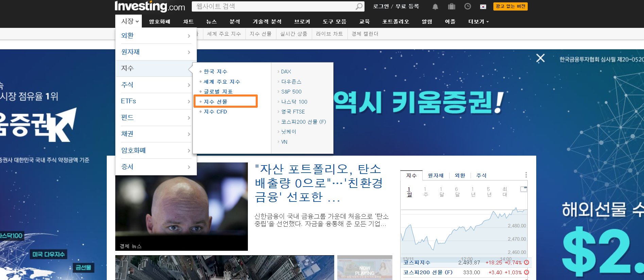
Task: Choose 지수 CFD submenu item
Action: [215, 111]
